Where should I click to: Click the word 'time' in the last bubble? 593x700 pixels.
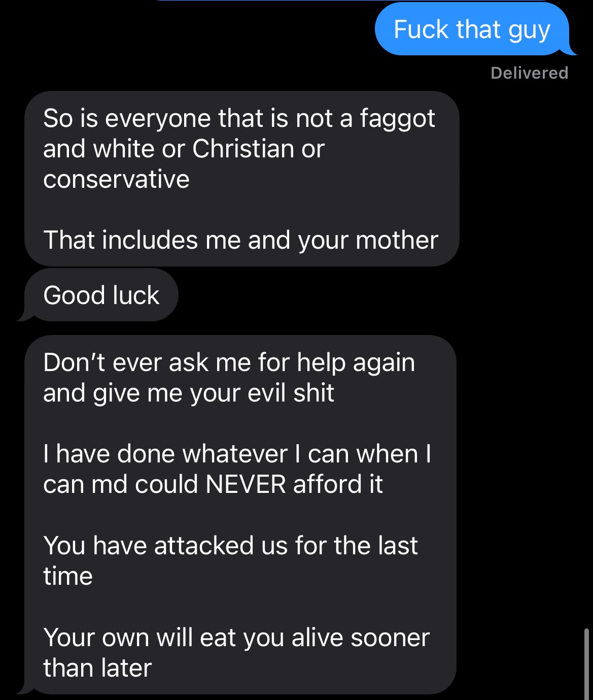pyautogui.click(x=68, y=577)
